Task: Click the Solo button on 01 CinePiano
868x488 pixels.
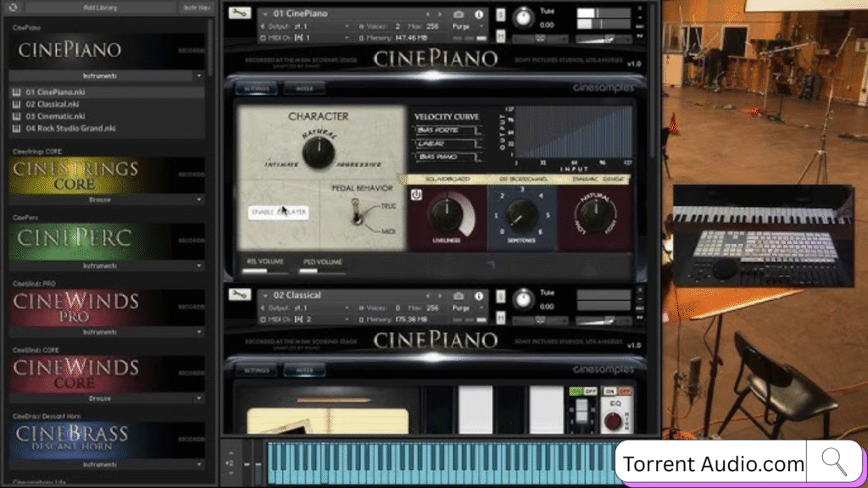Action: click(x=501, y=15)
